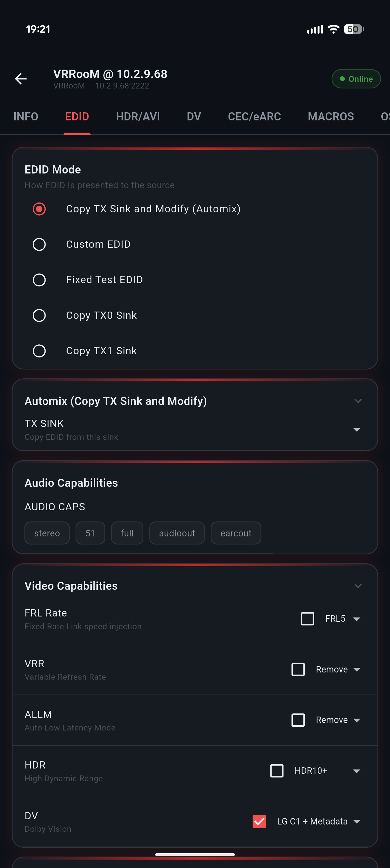Select the earcout audio caps chip
The height and width of the screenshot is (868, 390).
coord(236,533)
